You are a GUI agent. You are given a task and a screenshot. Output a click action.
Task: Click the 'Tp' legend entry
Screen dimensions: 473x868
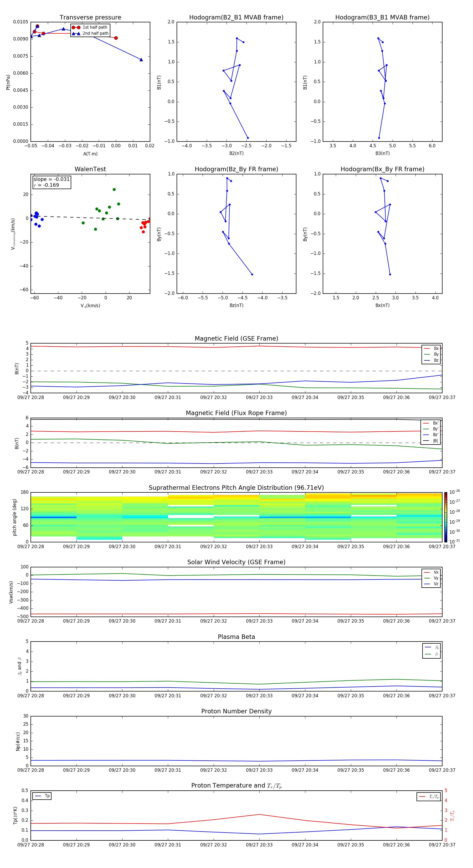click(x=42, y=796)
